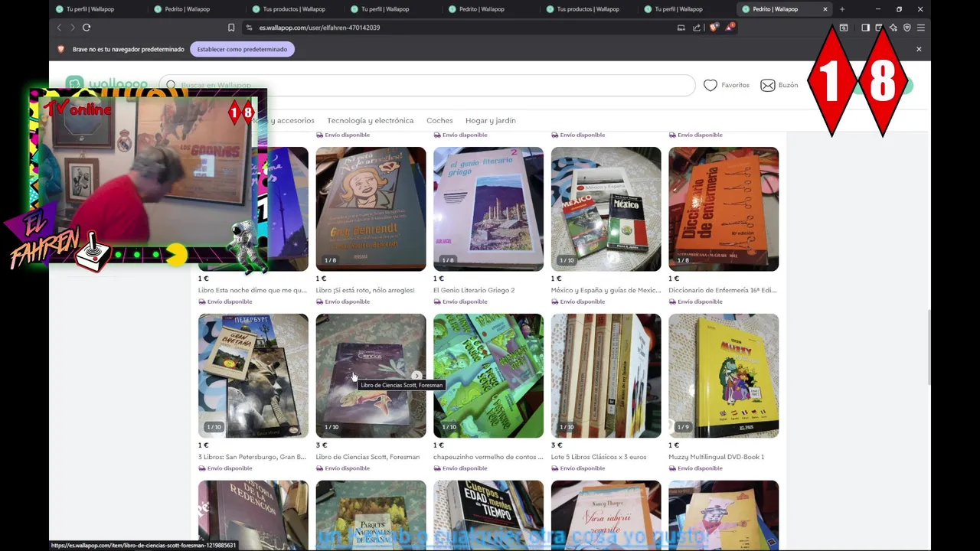Click title Libro Esta noche dime que me qu...
The width and height of the screenshot is (980, 551).
(x=252, y=290)
